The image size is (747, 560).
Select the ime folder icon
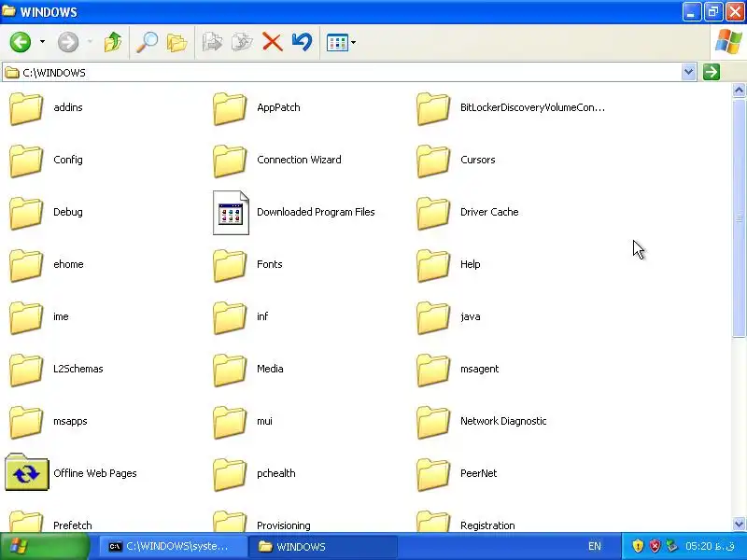coord(26,318)
